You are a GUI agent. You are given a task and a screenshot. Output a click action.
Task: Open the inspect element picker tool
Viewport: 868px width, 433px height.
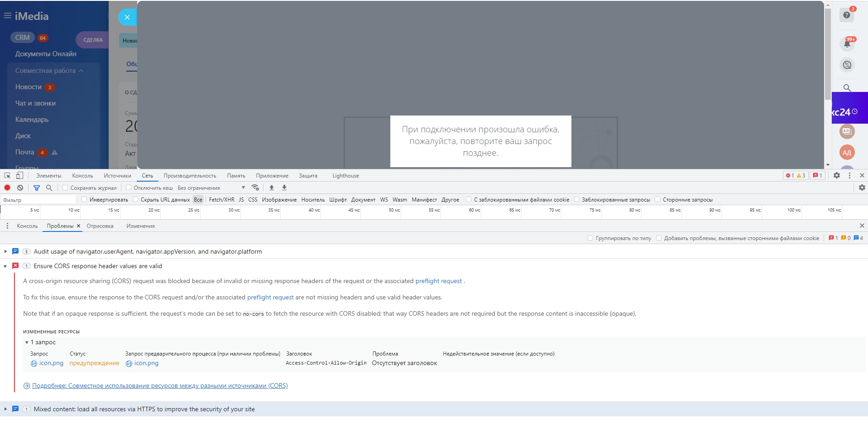coord(8,176)
